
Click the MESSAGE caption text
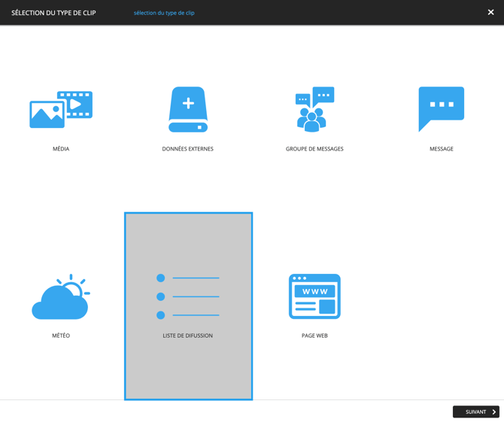coord(441,149)
